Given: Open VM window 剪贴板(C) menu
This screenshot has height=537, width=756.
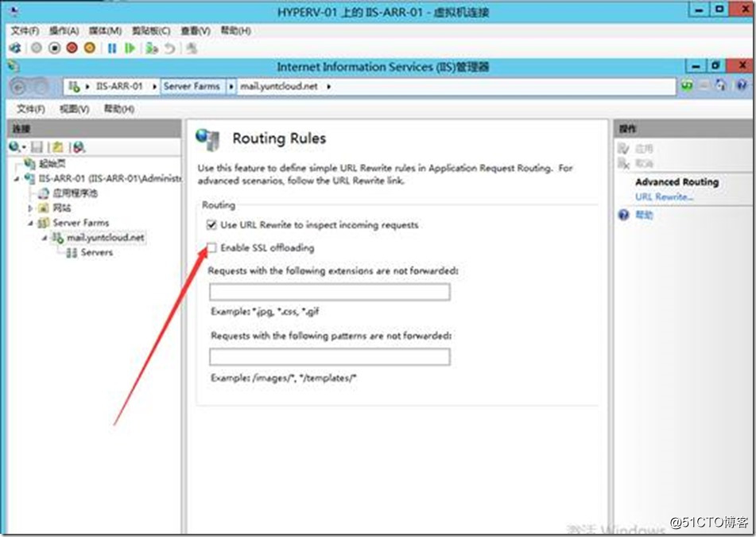Looking at the screenshot, I should pos(151,31).
